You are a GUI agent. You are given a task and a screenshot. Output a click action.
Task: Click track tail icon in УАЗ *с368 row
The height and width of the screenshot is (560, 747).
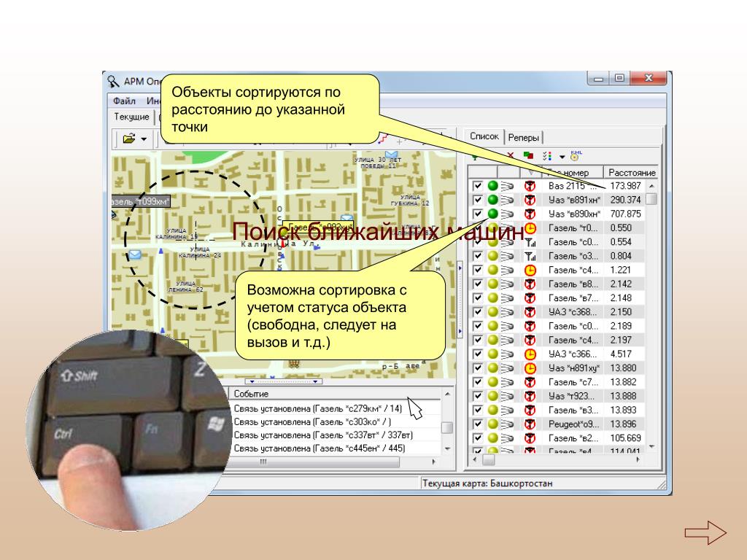(x=507, y=312)
